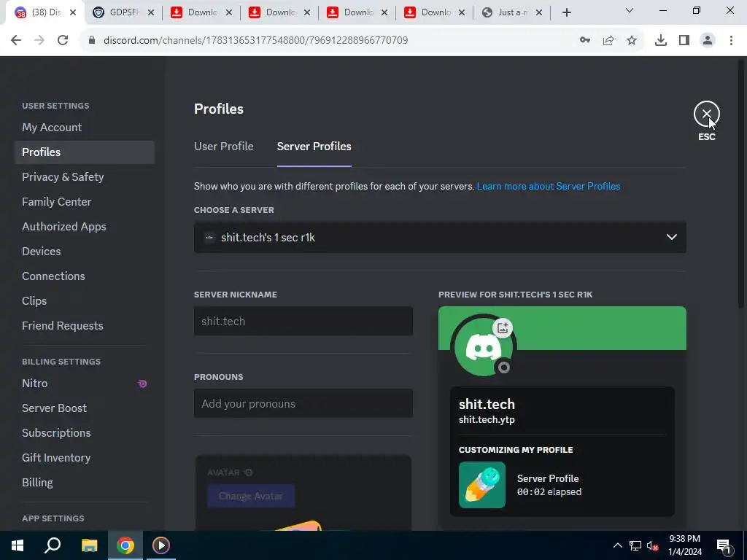Bookmark this page with star icon
This screenshot has width=747, height=560.
coord(632,40)
